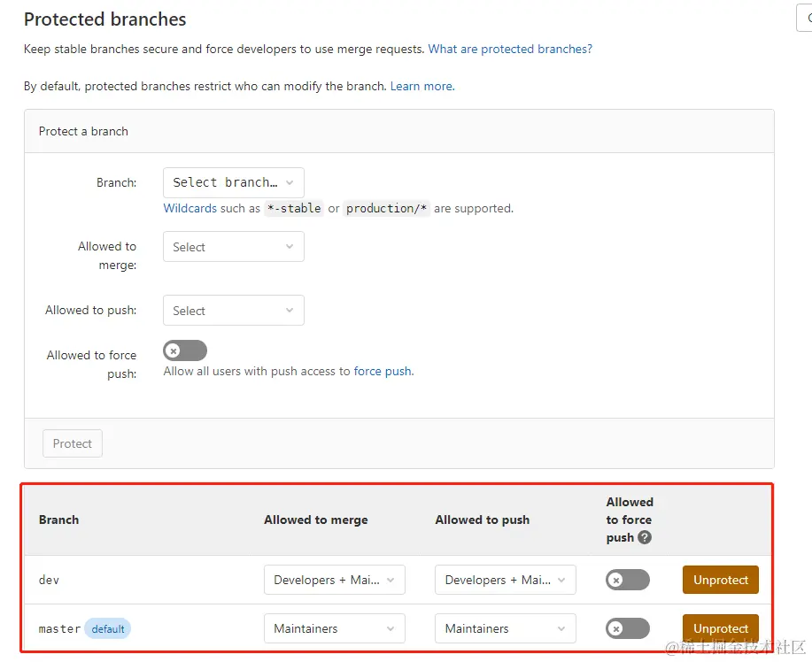Image resolution: width=812 pixels, height=662 pixels.
Task: Open the force push help question-mark icon
Action: pyautogui.click(x=645, y=537)
